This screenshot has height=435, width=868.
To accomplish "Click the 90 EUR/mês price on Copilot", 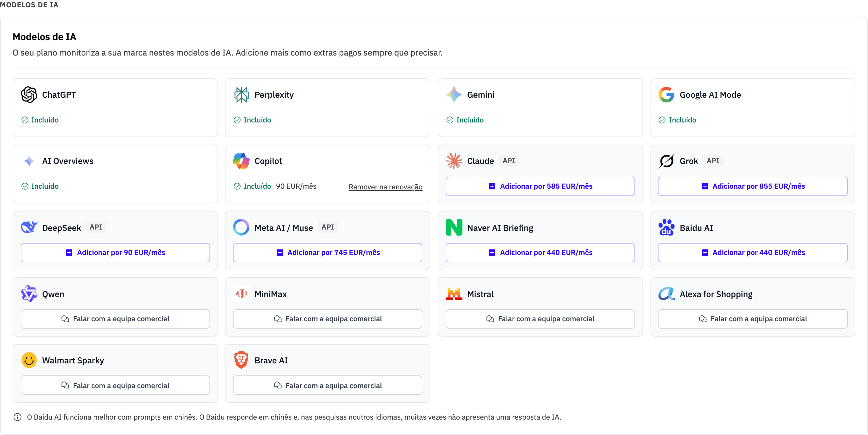I will click(296, 186).
